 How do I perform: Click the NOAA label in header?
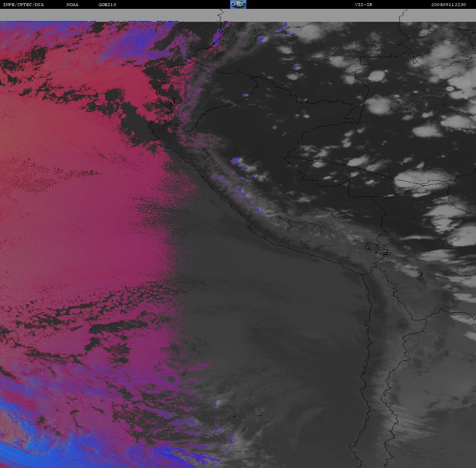point(72,4)
